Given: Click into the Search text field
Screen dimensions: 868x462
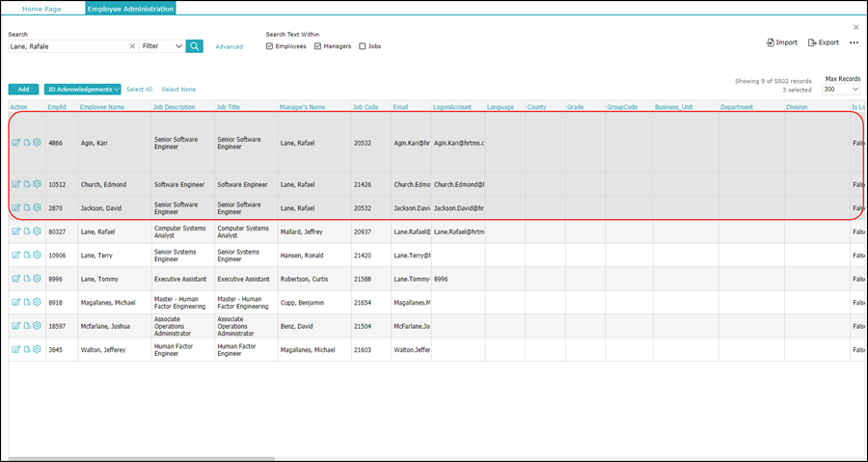Looking at the screenshot, I should 68,46.
